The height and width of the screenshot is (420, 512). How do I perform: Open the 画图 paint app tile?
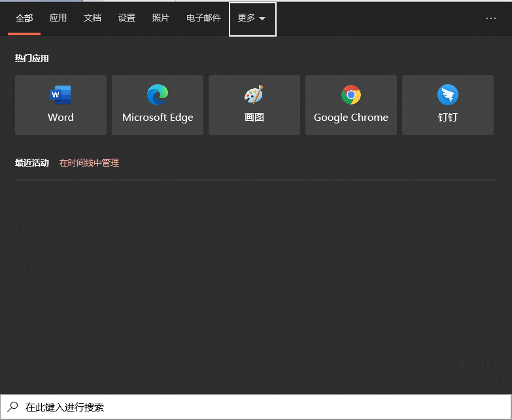tap(254, 105)
